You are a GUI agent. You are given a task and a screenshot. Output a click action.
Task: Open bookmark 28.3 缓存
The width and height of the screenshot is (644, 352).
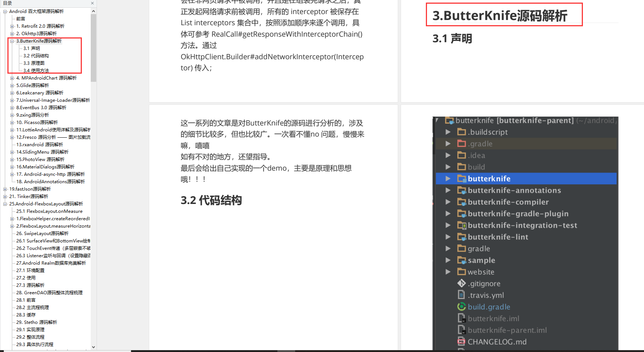tap(26, 315)
